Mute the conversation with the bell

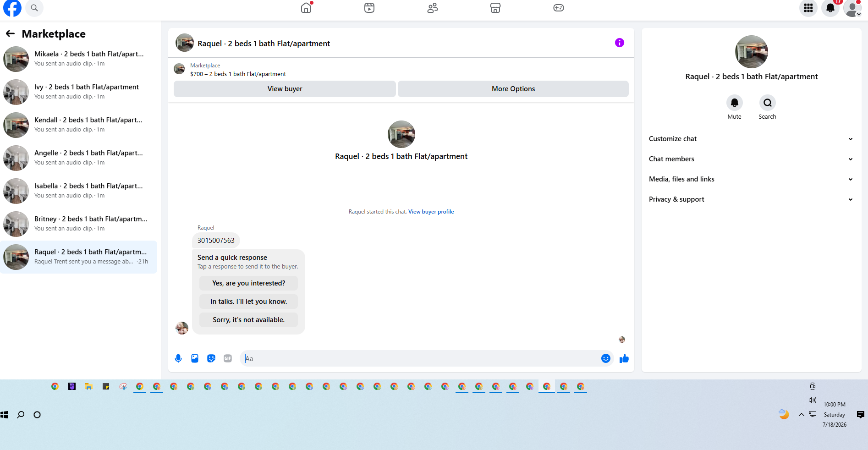pos(735,103)
